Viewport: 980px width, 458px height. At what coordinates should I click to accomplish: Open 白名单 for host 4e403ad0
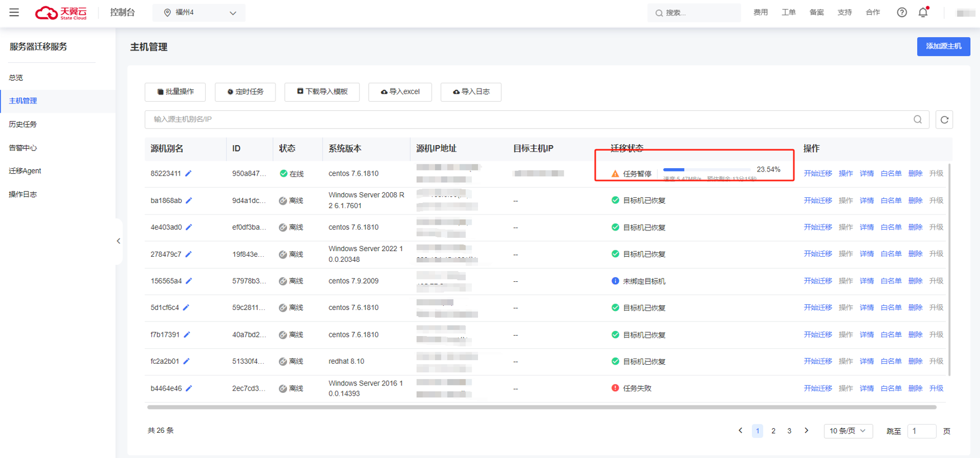tap(891, 227)
